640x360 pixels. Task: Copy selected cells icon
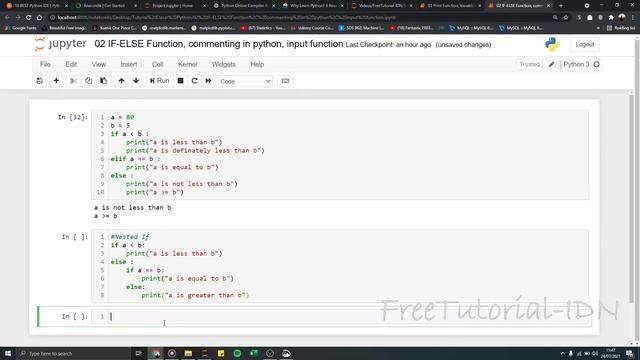[x=89, y=81]
